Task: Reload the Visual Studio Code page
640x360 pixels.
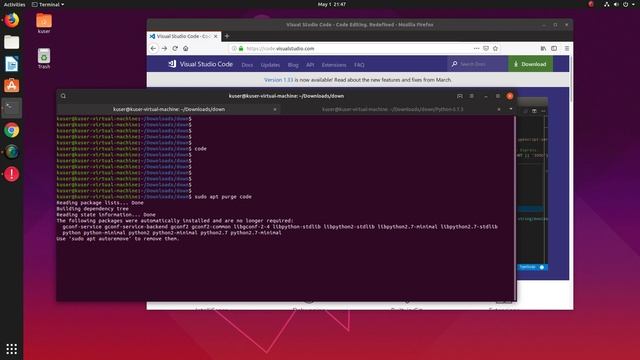Action: point(175,48)
